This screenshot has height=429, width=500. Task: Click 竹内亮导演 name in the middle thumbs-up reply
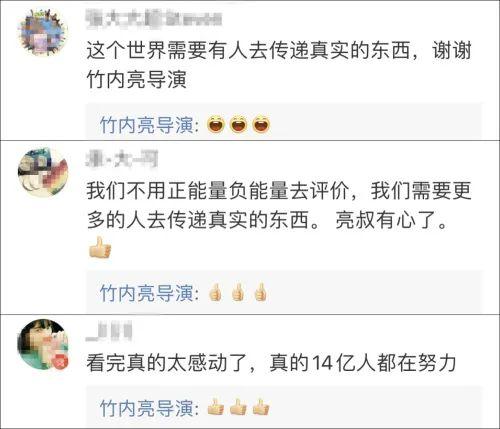147,293
